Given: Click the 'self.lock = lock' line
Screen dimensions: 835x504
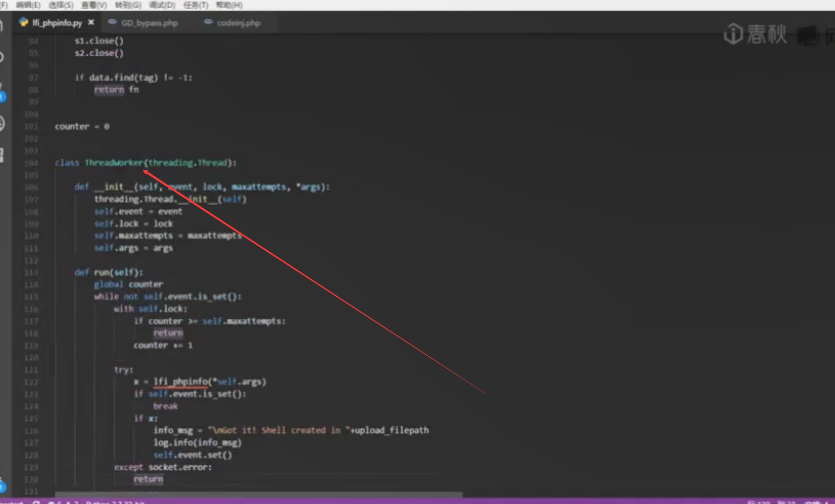Looking at the screenshot, I should pos(133,224).
